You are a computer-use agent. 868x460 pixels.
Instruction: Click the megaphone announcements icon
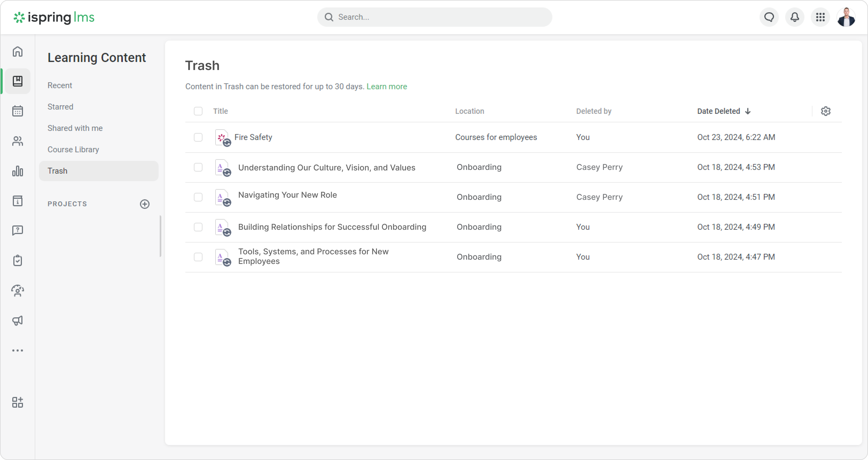18,320
